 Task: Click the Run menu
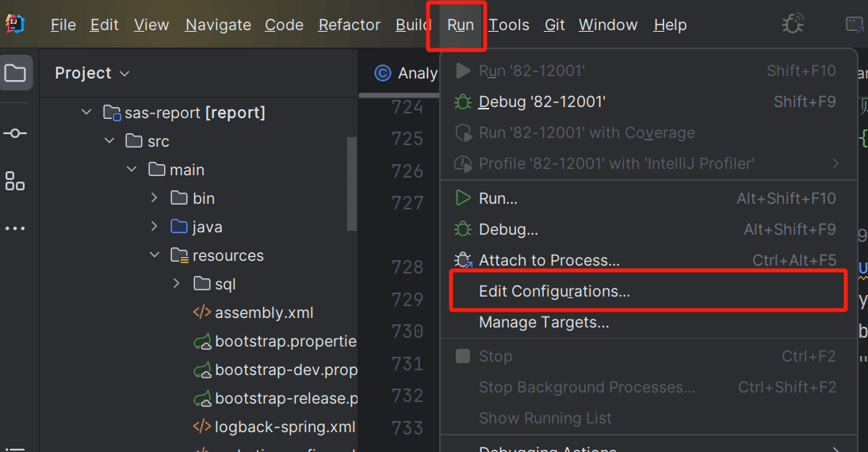(461, 25)
